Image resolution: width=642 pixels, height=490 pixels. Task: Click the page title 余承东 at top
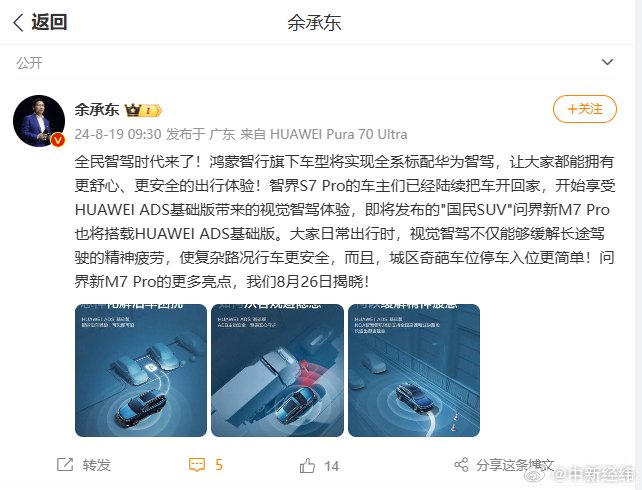314,23
